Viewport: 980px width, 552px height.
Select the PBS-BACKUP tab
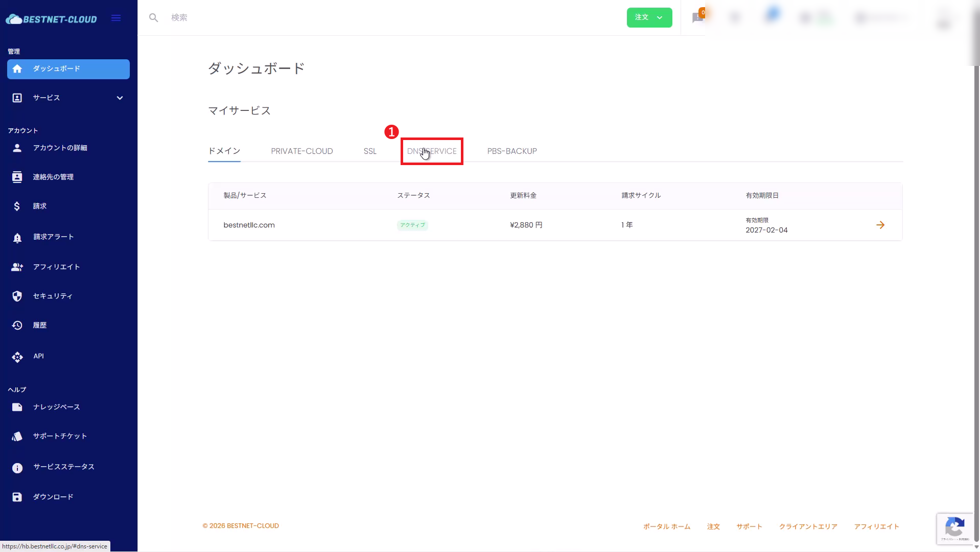coord(511,151)
